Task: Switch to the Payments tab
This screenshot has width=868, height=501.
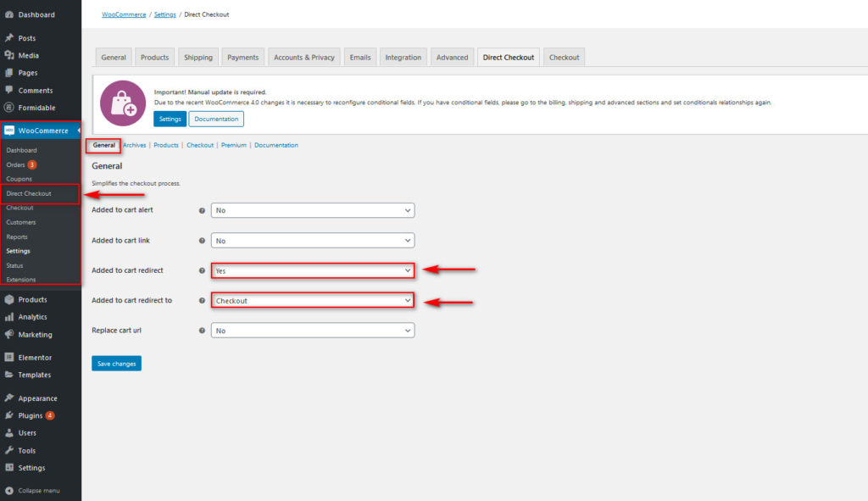Action: tap(243, 57)
